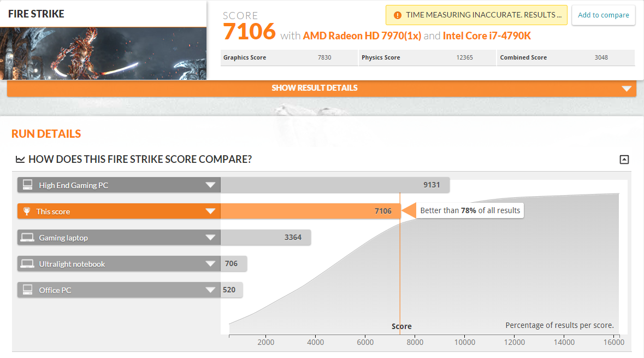Click the 12000 axis label on chart
The width and height of the screenshot is (644, 358).
pyautogui.click(x=514, y=342)
